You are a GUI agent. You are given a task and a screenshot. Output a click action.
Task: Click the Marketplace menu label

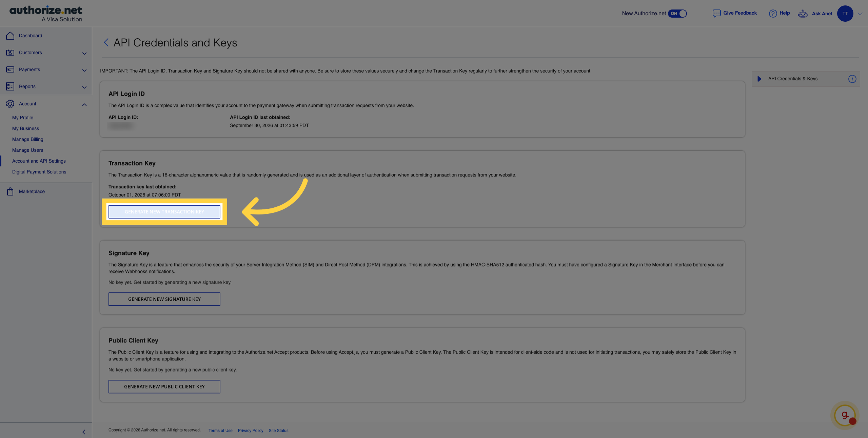32,191
